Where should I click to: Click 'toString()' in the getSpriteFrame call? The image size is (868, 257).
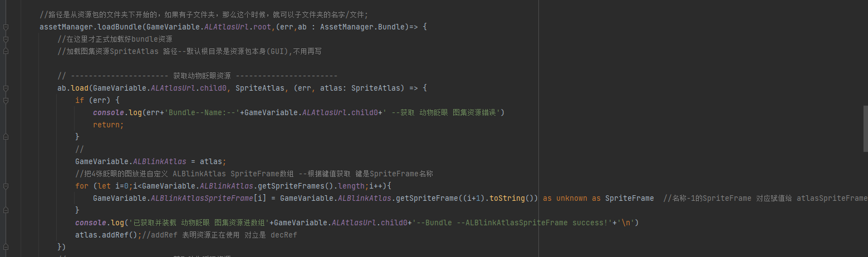[x=513, y=198]
